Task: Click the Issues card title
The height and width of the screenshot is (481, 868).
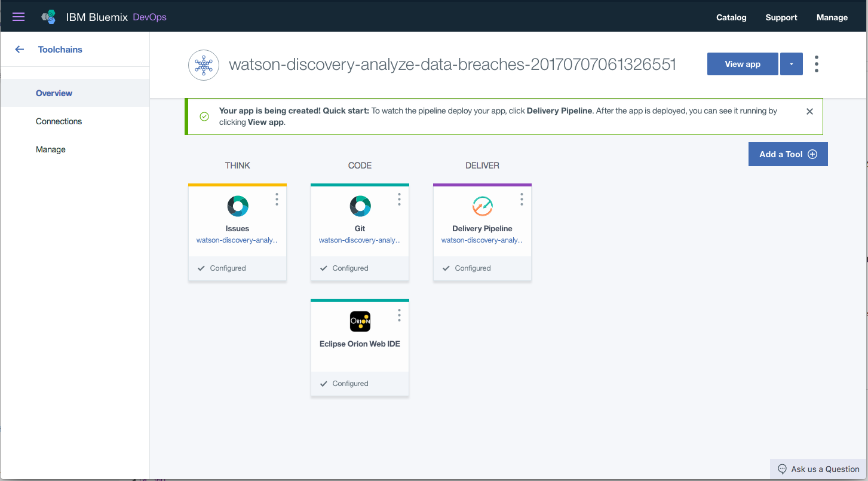Action: click(238, 229)
